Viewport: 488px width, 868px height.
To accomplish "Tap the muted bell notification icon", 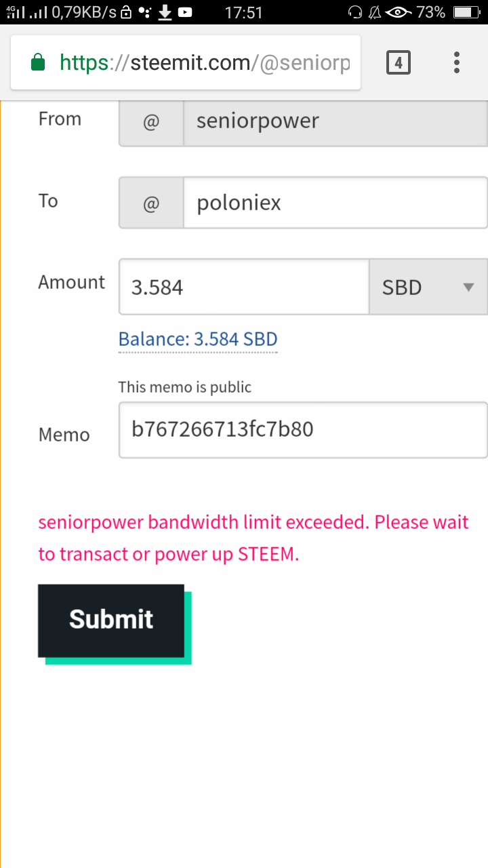I will tap(374, 12).
